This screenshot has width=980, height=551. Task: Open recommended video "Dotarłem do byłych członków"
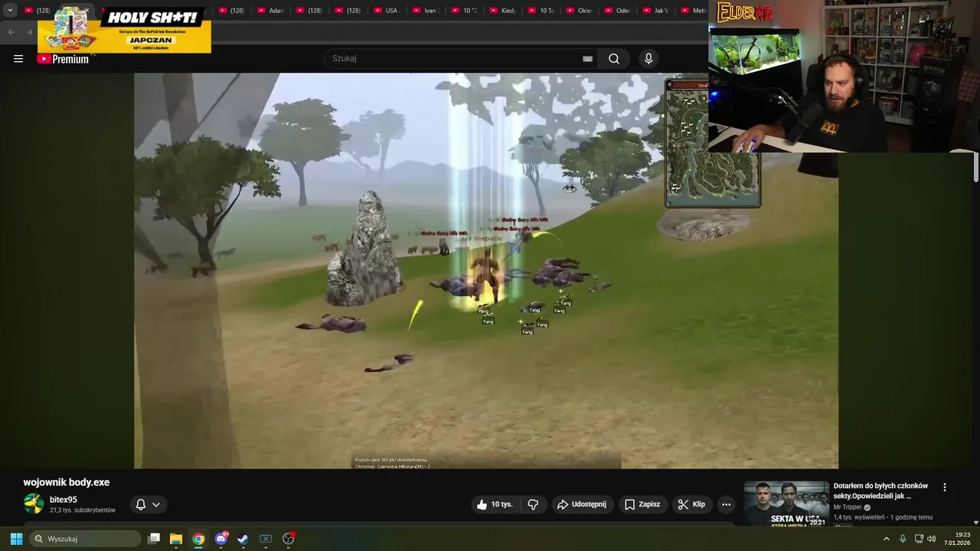pos(880,491)
